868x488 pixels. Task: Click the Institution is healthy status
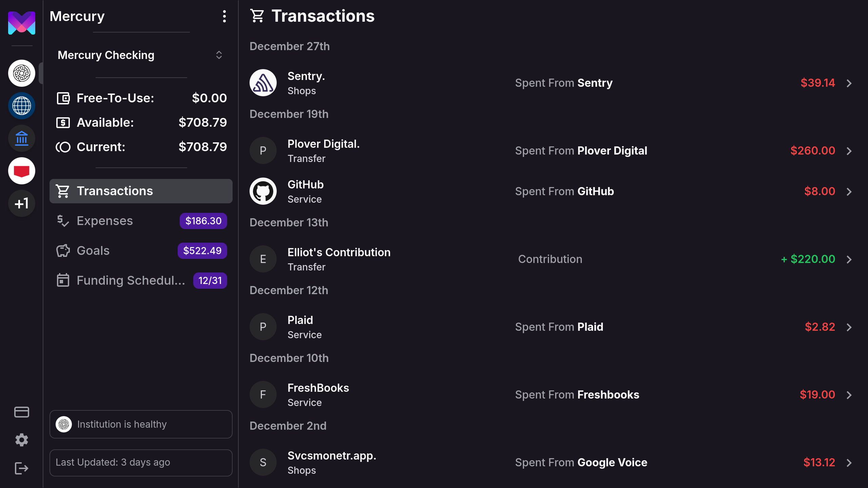coord(140,424)
